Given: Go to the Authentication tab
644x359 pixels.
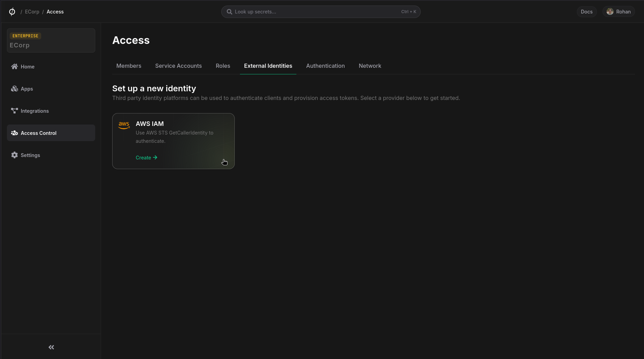Looking at the screenshot, I should click(x=325, y=66).
